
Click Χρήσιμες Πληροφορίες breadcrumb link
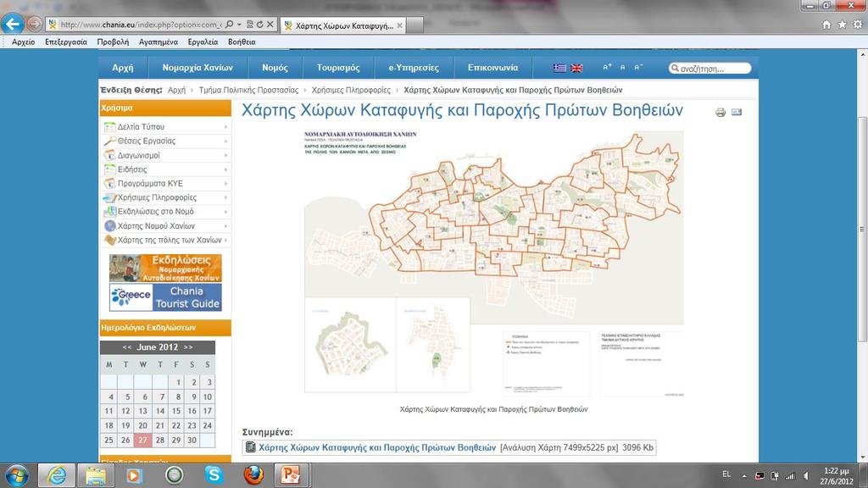click(x=351, y=90)
